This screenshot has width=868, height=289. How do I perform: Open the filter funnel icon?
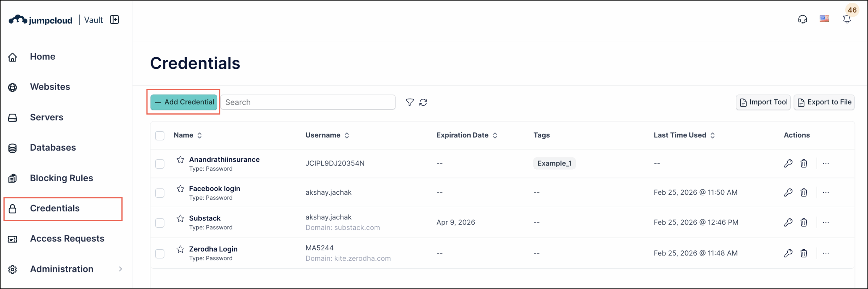410,102
